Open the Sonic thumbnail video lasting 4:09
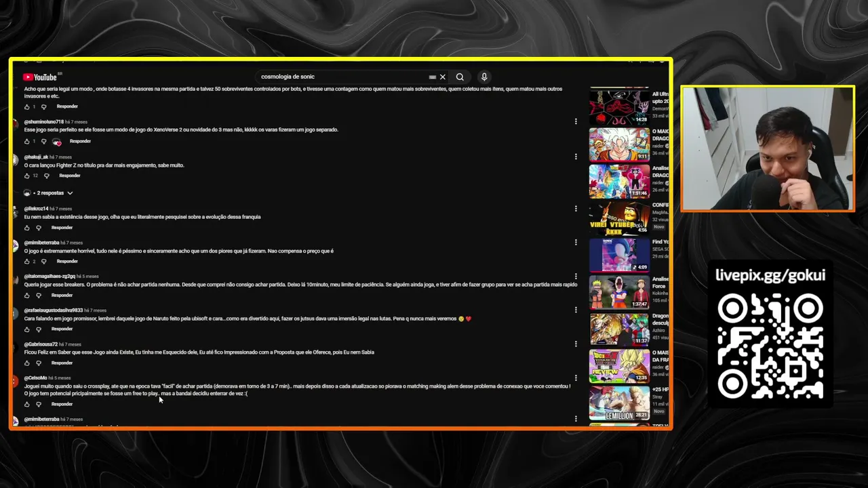868x488 pixels. coord(619,255)
